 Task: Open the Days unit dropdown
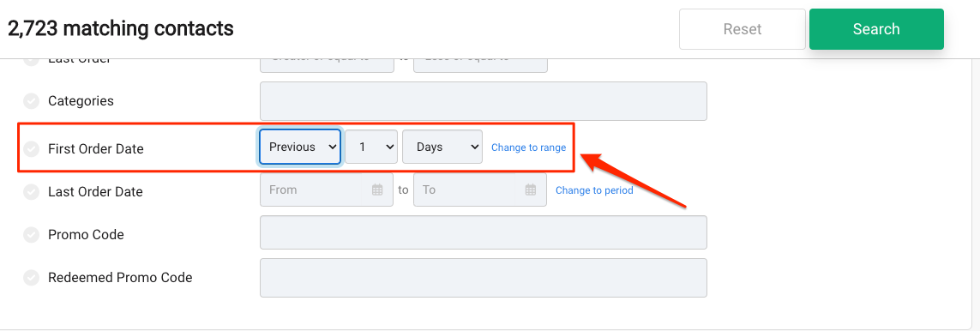click(442, 147)
